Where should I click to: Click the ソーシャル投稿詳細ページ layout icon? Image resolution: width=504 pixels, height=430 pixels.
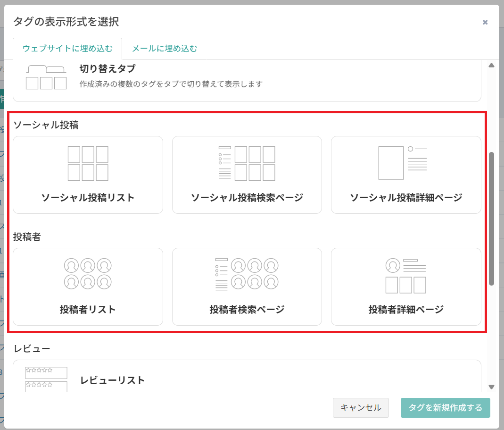(403, 163)
